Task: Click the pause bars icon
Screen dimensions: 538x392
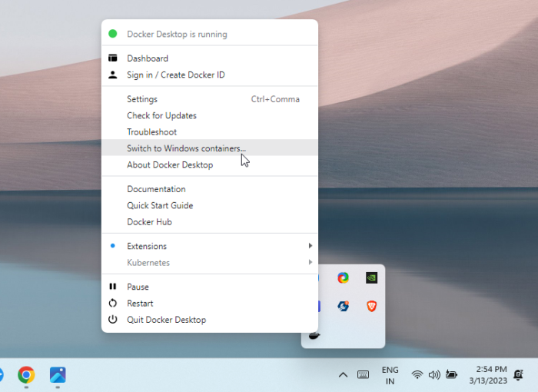Action: point(112,286)
